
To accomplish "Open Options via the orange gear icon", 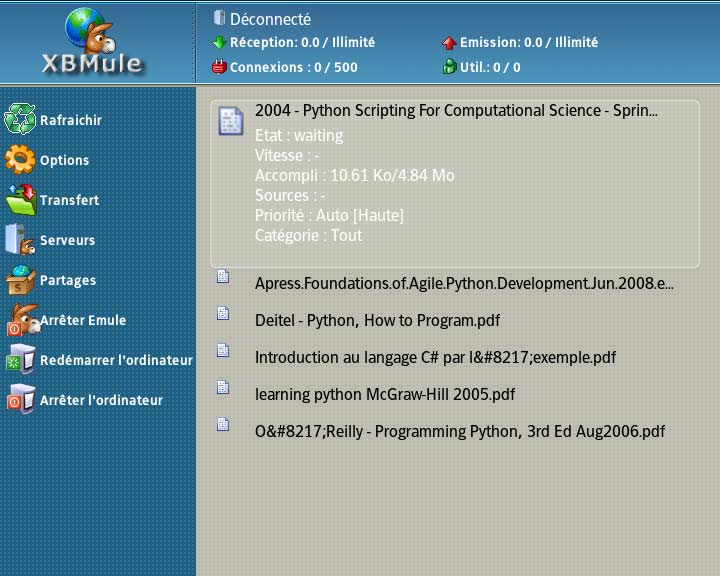I will (20, 159).
